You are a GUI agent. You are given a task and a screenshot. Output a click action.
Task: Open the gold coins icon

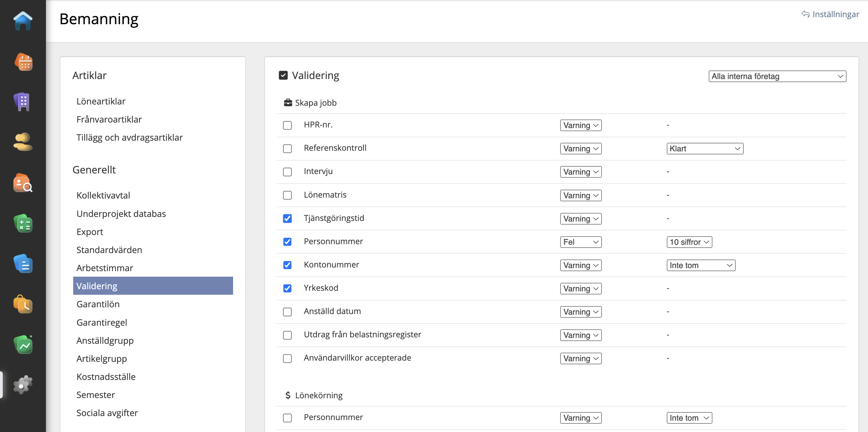pyautogui.click(x=23, y=142)
